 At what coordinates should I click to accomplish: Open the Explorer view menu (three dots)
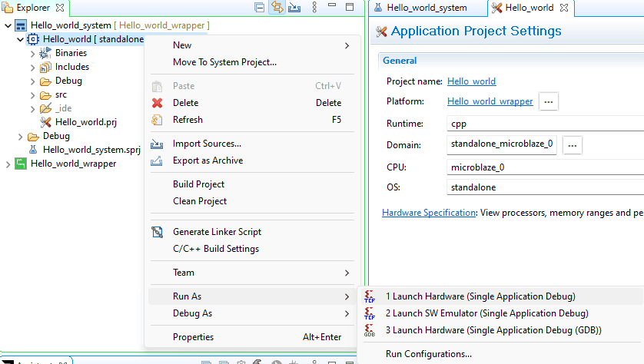click(314, 8)
